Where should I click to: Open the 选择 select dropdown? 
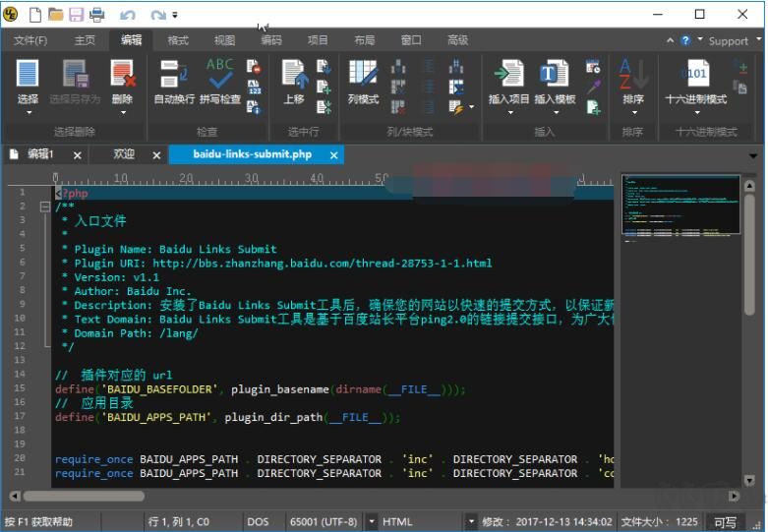(28, 111)
